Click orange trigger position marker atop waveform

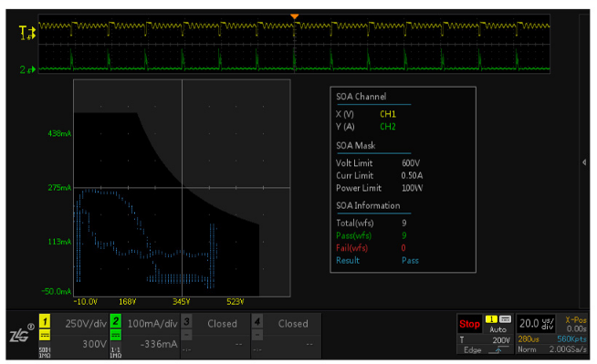[294, 16]
